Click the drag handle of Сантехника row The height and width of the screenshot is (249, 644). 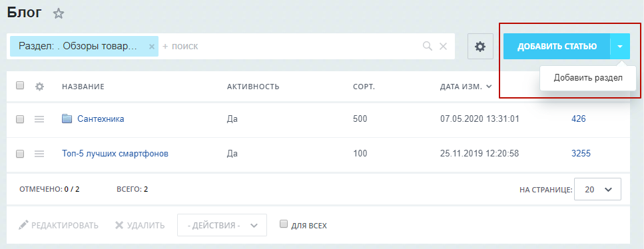click(x=39, y=119)
